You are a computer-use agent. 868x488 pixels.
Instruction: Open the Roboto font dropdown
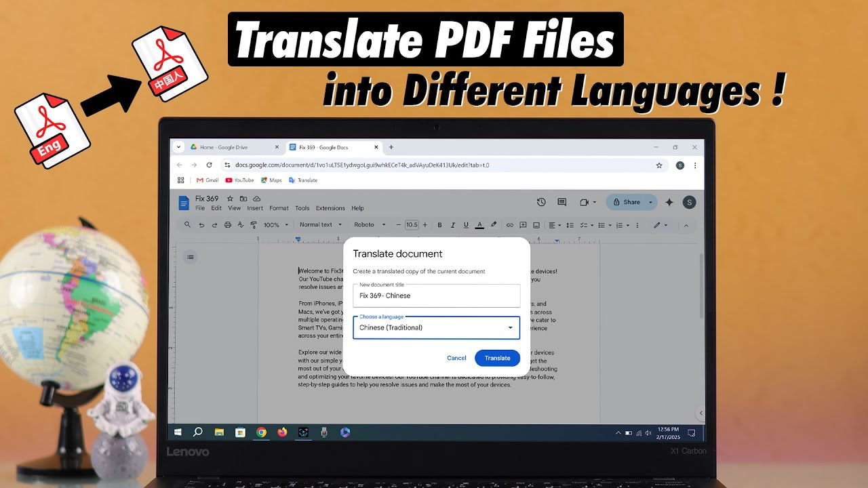click(x=370, y=225)
